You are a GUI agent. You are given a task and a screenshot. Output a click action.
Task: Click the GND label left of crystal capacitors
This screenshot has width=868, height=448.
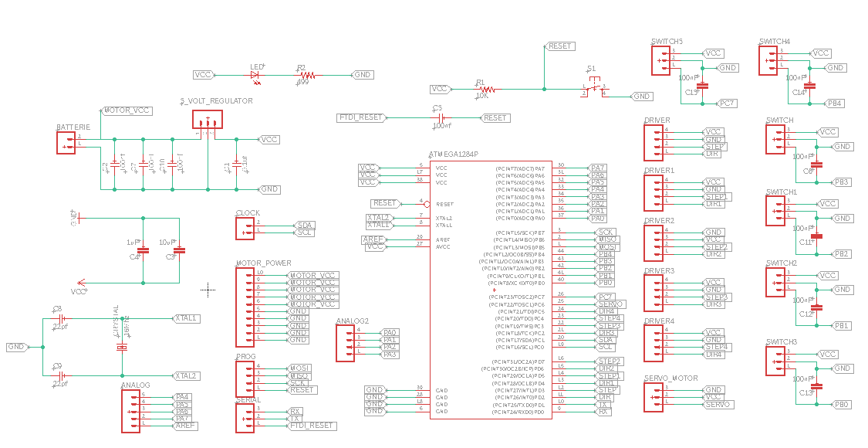pyautogui.click(x=17, y=347)
